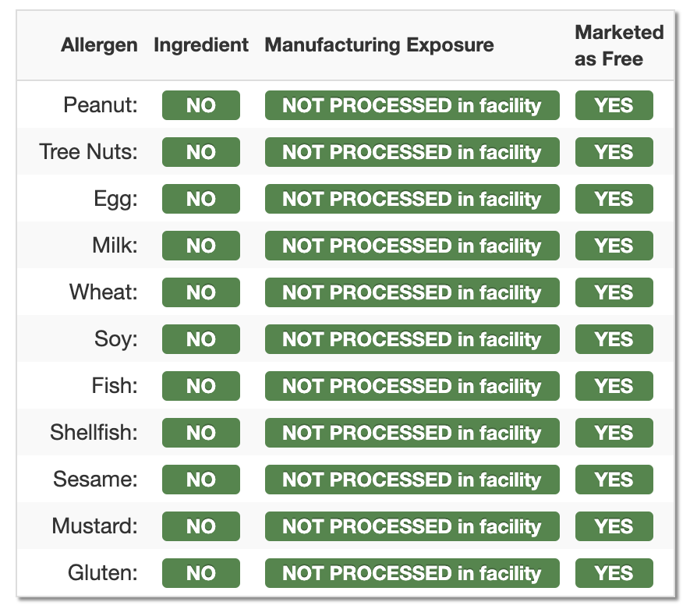Click the Peanut ingredient NO badge
This screenshot has height=616, width=697.
point(201,105)
